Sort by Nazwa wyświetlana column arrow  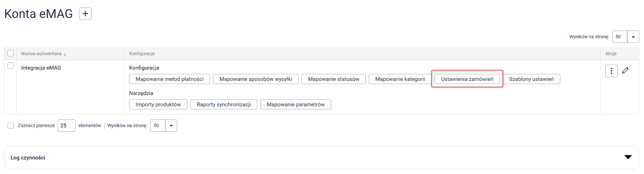pyautogui.click(x=65, y=55)
